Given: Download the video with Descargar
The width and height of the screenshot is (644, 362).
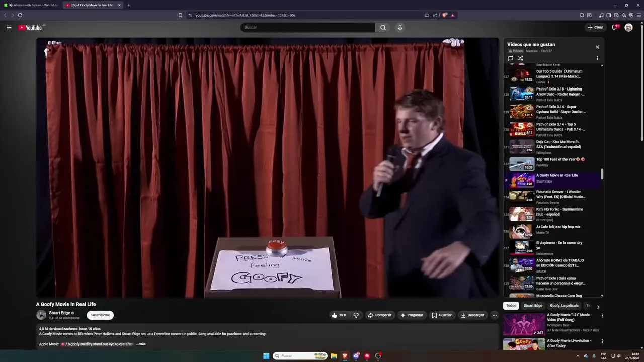Looking at the screenshot, I should pyautogui.click(x=472, y=315).
